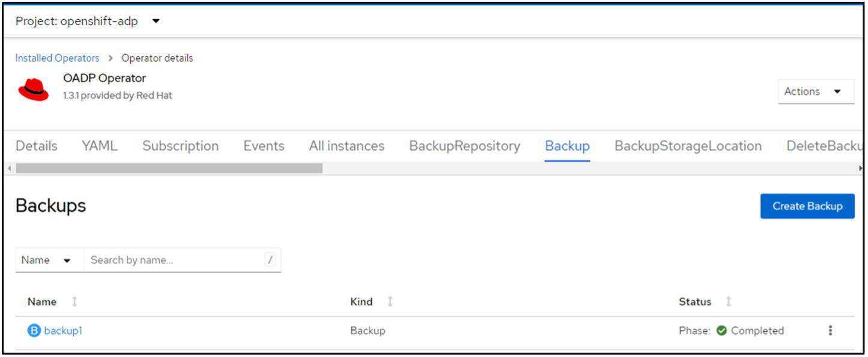Open the BackupStorageLocation tab

click(688, 146)
